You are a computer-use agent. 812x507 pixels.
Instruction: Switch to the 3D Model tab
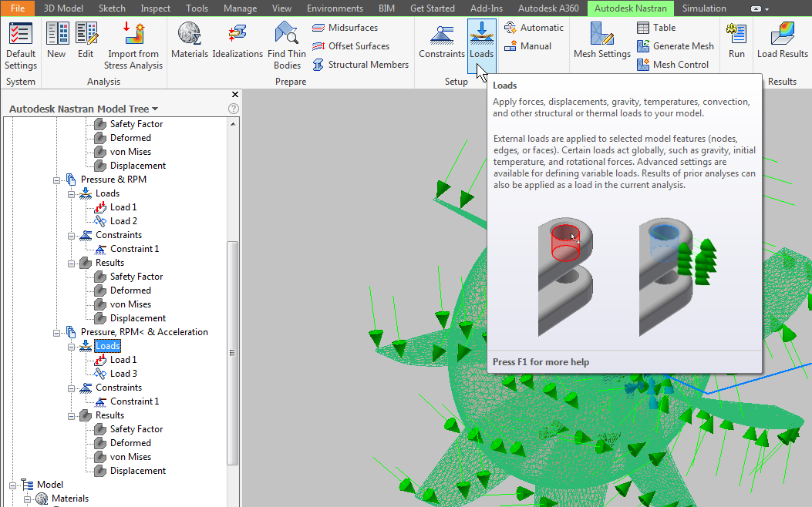click(63, 8)
